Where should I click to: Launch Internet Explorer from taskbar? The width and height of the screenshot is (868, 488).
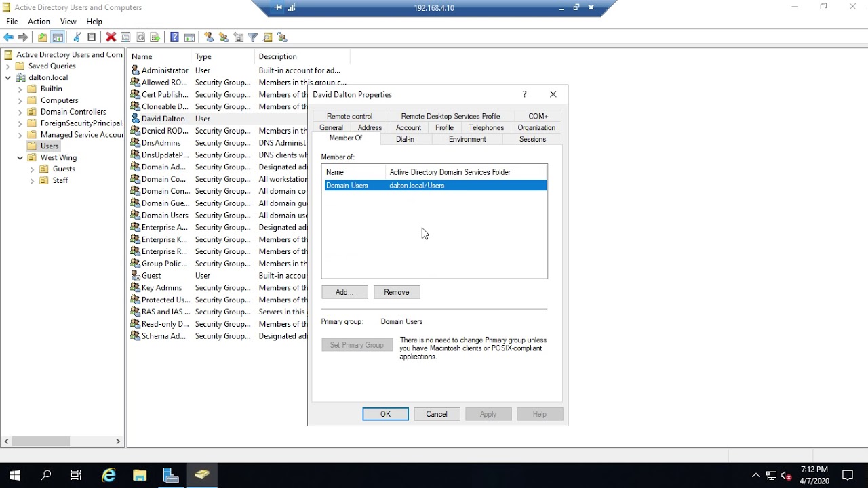[x=108, y=475]
